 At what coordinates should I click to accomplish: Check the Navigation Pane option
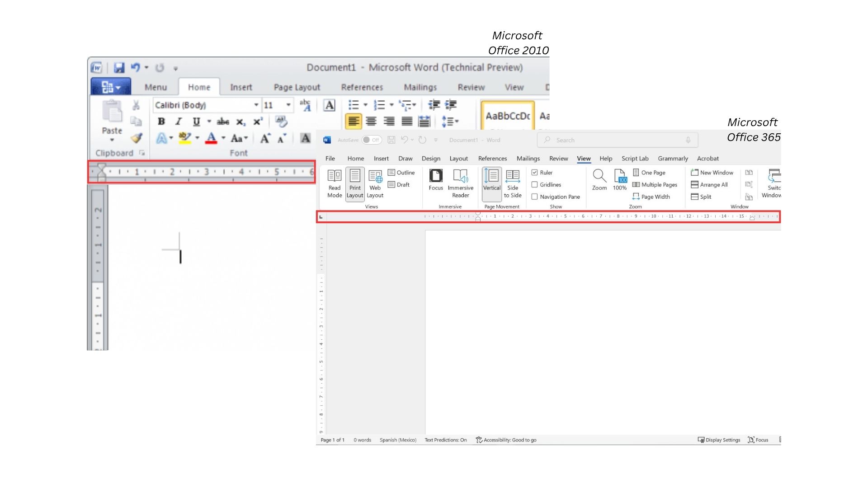pos(534,197)
